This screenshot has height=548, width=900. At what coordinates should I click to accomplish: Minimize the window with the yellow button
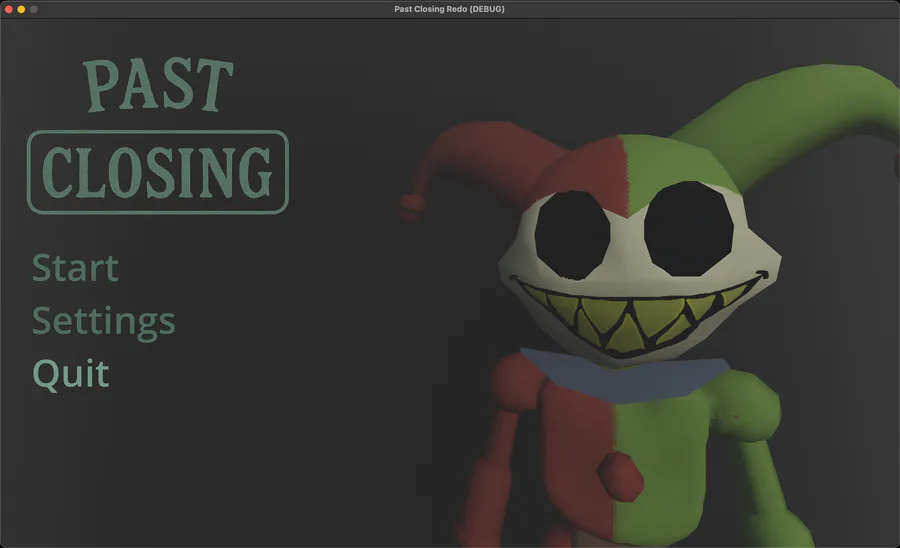click(x=21, y=9)
